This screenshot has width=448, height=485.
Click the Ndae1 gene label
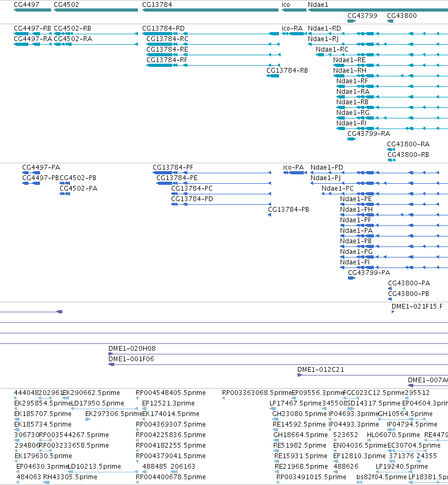tap(318, 5)
